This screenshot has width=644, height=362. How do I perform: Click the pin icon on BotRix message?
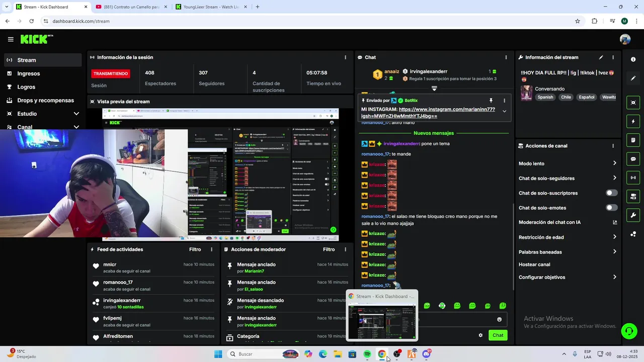(x=491, y=101)
